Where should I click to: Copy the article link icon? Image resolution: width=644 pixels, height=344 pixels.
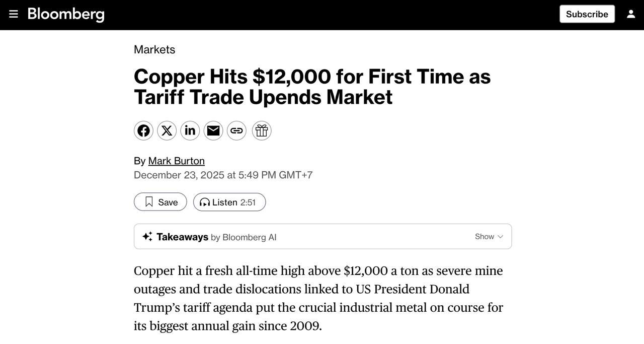[236, 131]
